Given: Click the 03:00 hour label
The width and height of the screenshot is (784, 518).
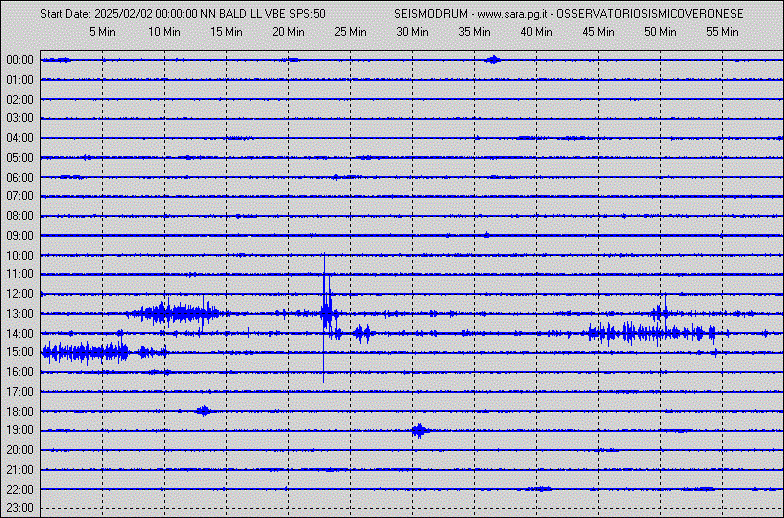Looking at the screenshot, I should [x=20, y=118].
